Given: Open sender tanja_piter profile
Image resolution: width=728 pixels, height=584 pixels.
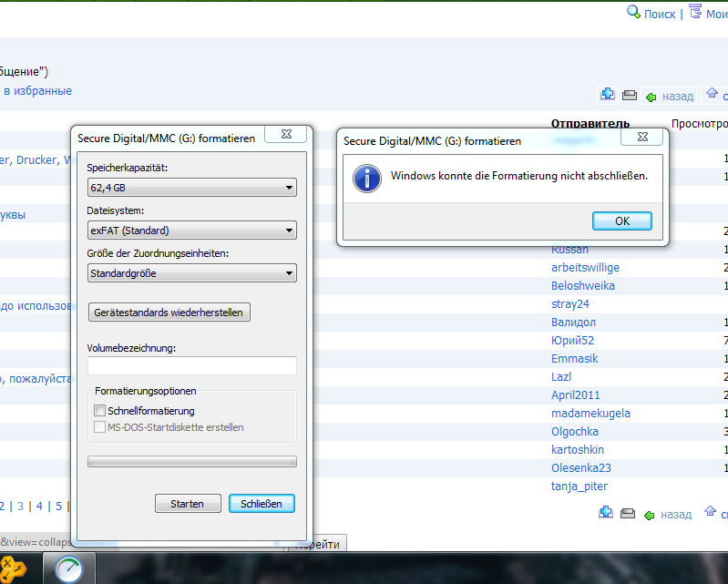Looking at the screenshot, I should pyautogui.click(x=579, y=487).
